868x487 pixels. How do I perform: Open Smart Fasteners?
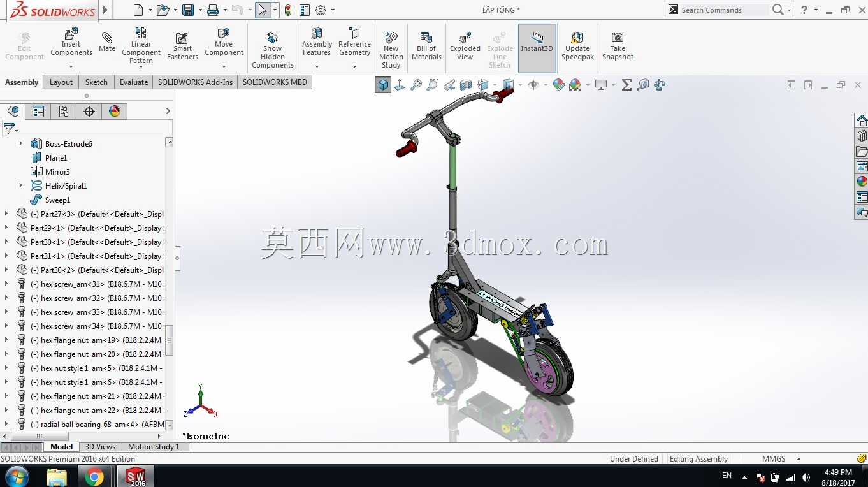pos(182,47)
